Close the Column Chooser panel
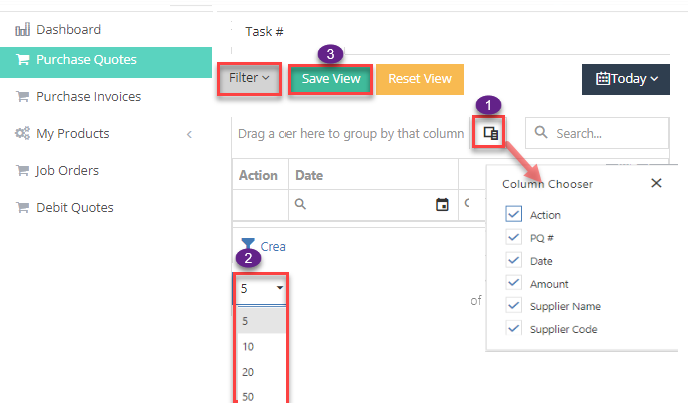Image resolution: width=688 pixels, height=403 pixels. click(656, 183)
